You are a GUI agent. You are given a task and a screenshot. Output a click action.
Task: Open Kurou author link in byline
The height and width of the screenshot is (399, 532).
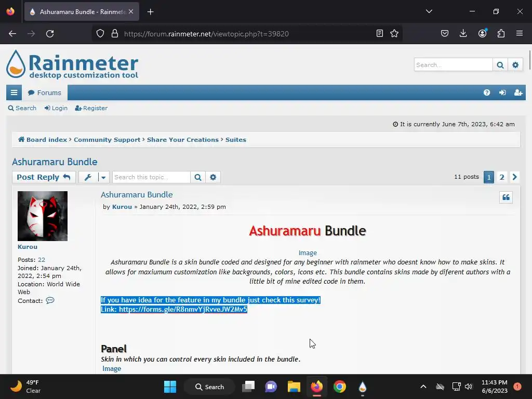tap(122, 207)
